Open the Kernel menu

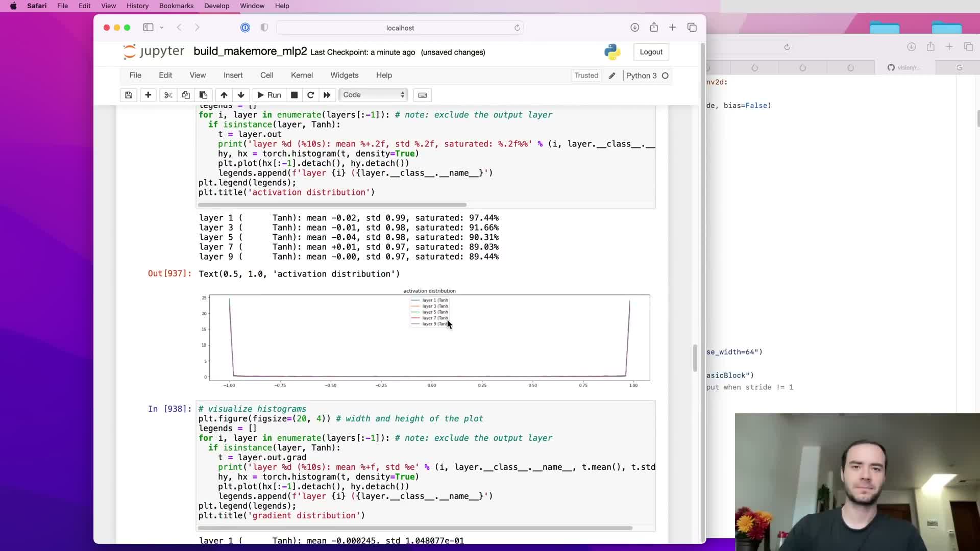[x=302, y=75]
